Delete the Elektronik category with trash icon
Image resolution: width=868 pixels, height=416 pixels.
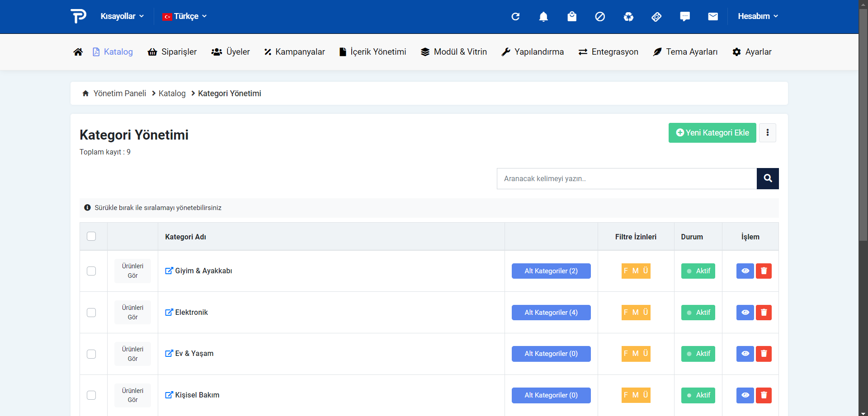click(764, 313)
